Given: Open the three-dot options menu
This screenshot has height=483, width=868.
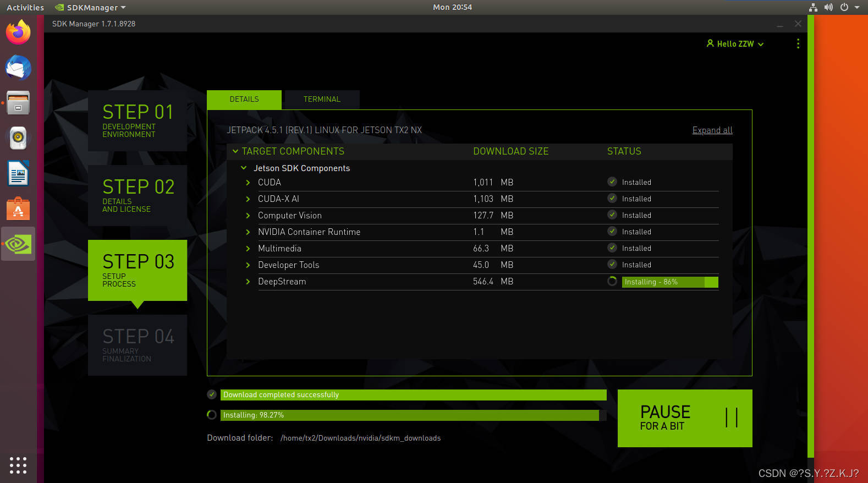Looking at the screenshot, I should pos(798,43).
